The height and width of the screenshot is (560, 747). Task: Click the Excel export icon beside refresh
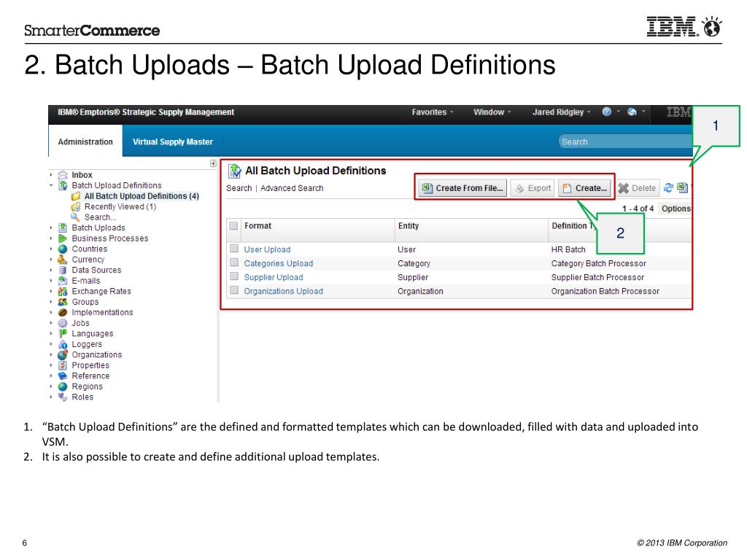pos(682,188)
